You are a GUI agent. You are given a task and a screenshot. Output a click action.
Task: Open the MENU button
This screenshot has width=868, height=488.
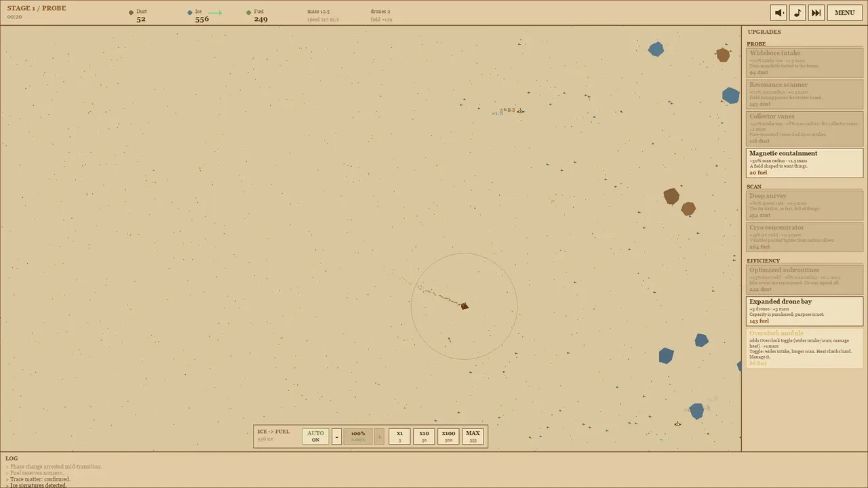[845, 12]
